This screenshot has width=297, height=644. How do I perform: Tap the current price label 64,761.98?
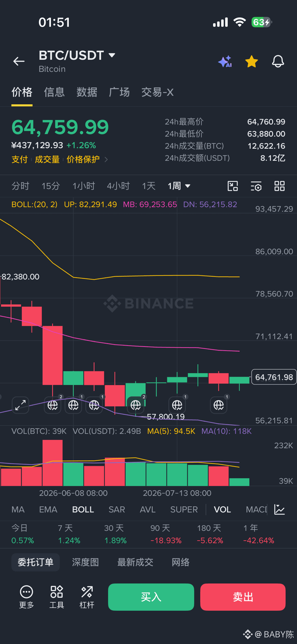[x=274, y=377]
